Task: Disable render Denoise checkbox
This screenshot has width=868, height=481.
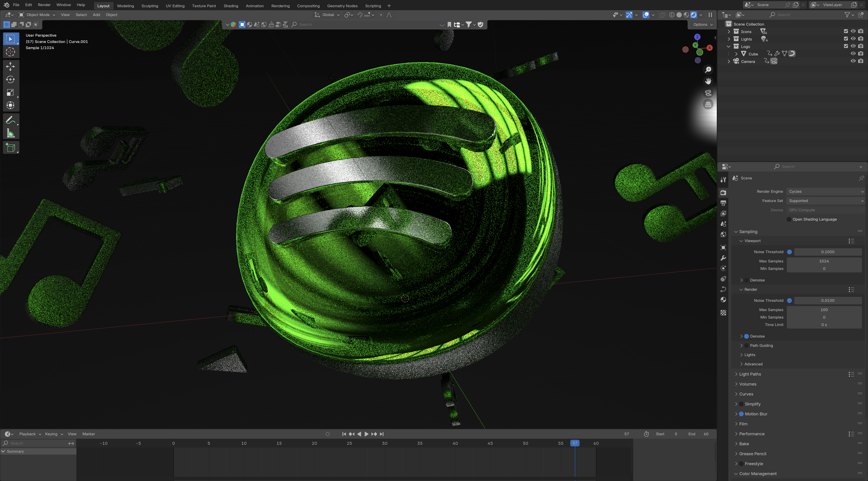Action: pyautogui.click(x=746, y=336)
